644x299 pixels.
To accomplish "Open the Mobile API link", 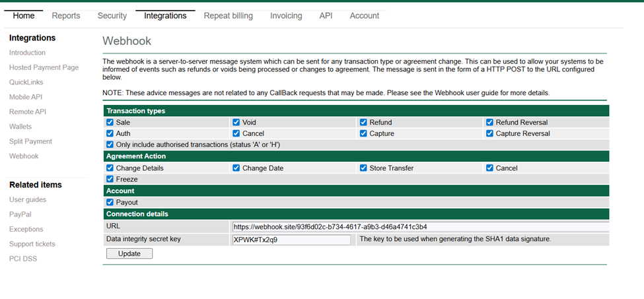I will tap(26, 97).
